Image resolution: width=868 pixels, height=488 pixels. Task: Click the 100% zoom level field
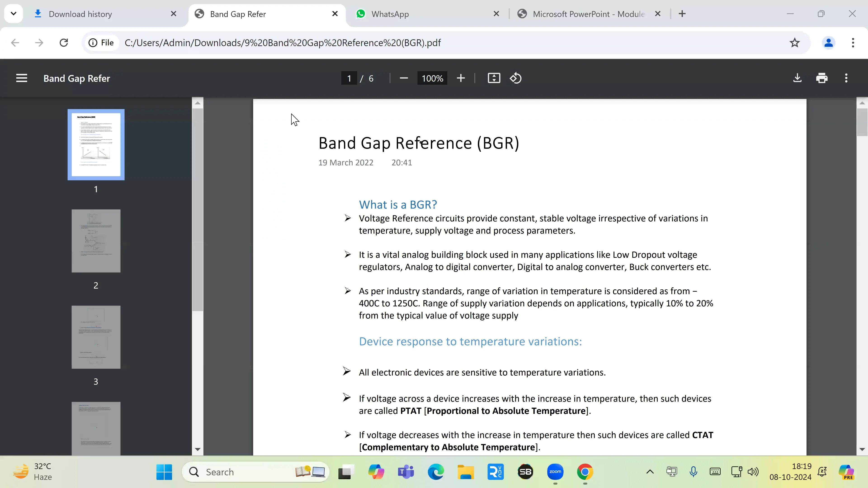coord(432,78)
